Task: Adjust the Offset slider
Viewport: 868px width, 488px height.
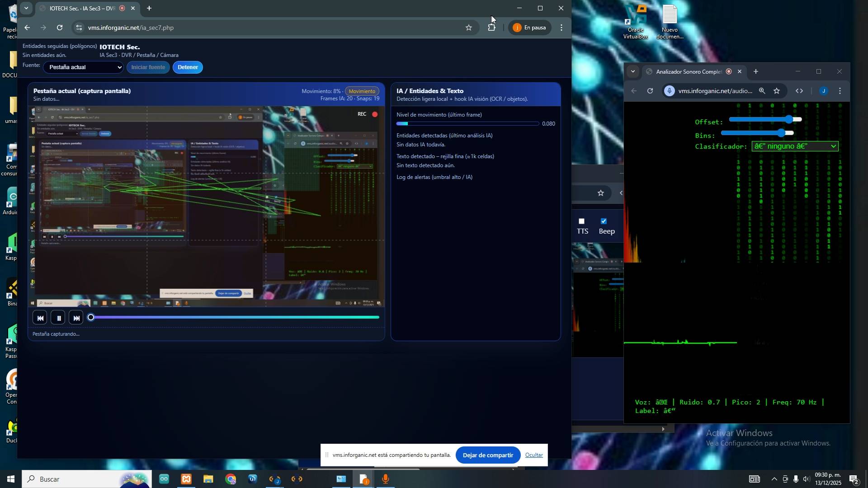Action: coord(789,120)
